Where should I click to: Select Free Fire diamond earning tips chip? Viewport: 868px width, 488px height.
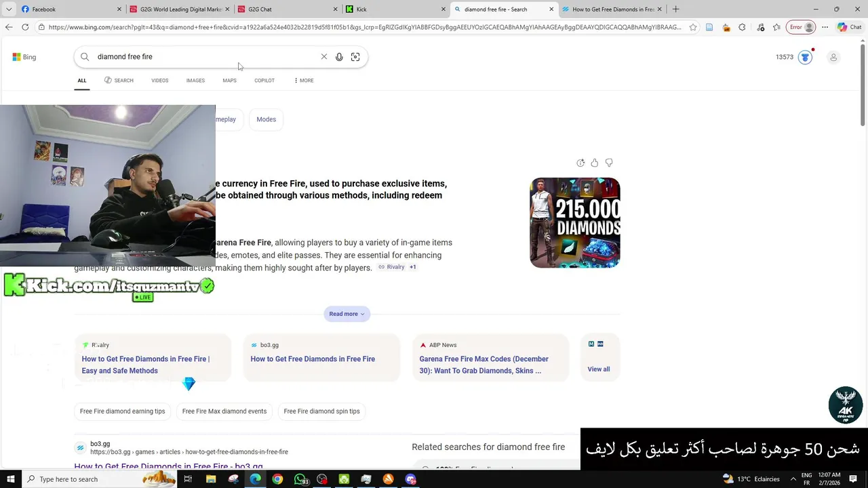coord(123,411)
